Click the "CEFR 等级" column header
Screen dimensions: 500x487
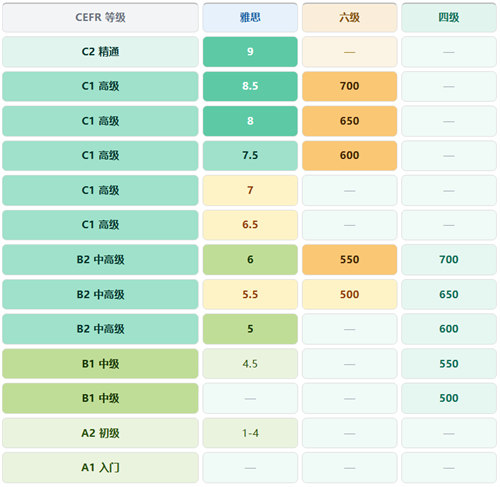click(100, 17)
